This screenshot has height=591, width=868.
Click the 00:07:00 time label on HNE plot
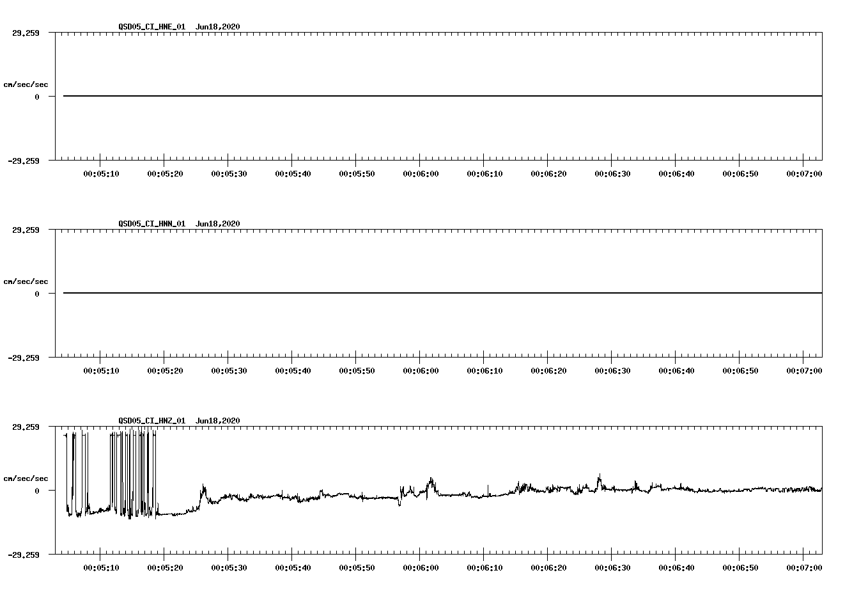pos(804,174)
